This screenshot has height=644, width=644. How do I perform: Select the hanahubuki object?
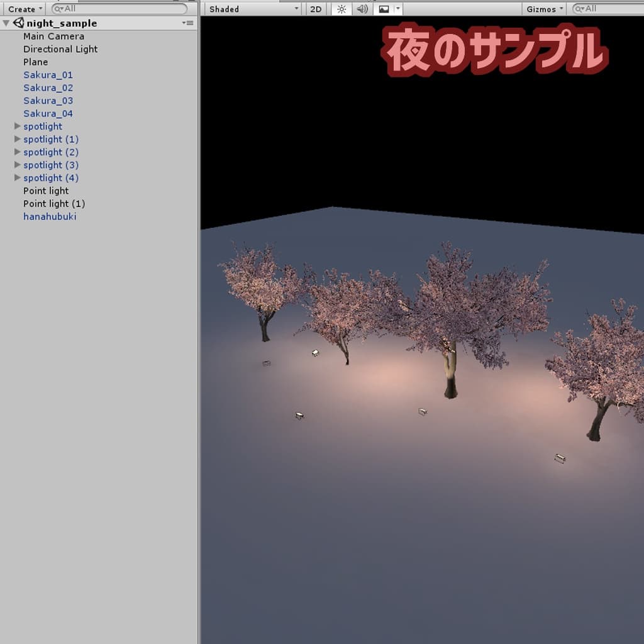50,216
